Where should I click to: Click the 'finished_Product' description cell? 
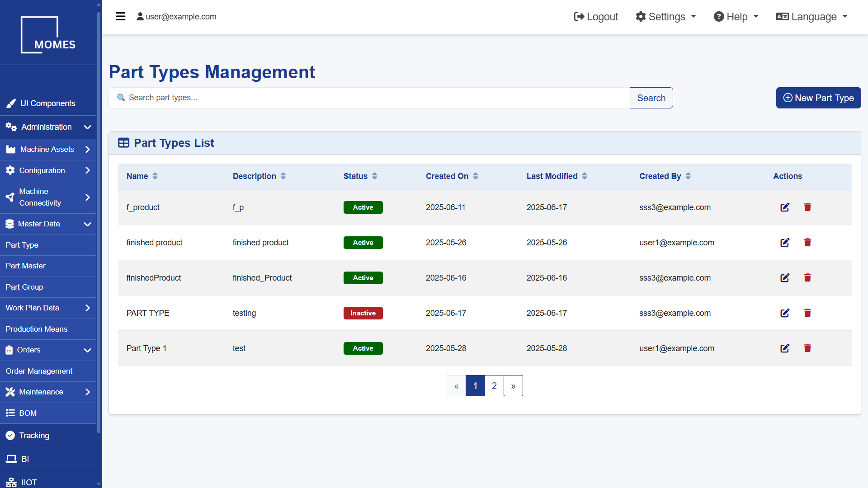[262, 278]
